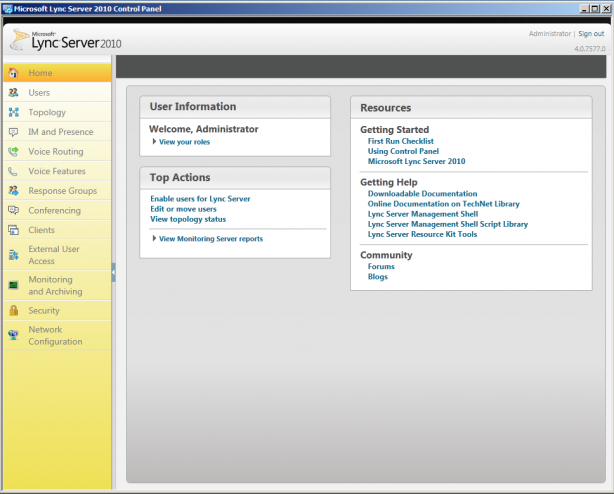Click the Conferencing speech bubbles icon
This screenshot has width=614, height=494.
pos(14,210)
